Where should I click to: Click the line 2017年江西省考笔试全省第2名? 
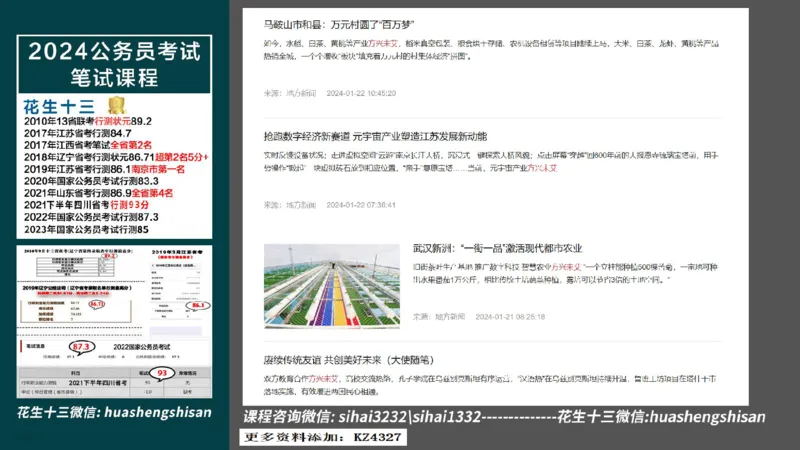88,145
